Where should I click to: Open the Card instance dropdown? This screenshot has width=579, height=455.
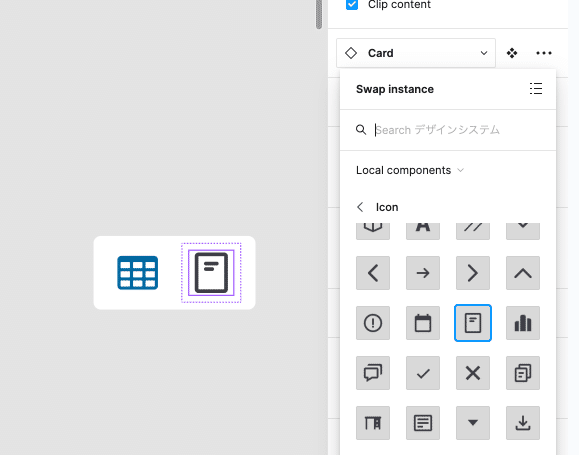pos(416,53)
